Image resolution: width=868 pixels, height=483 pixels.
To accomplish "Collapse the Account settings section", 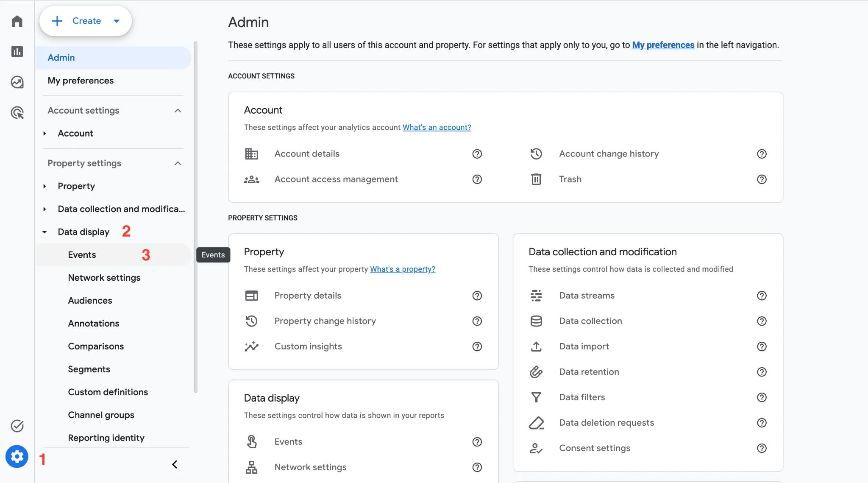I will (178, 111).
